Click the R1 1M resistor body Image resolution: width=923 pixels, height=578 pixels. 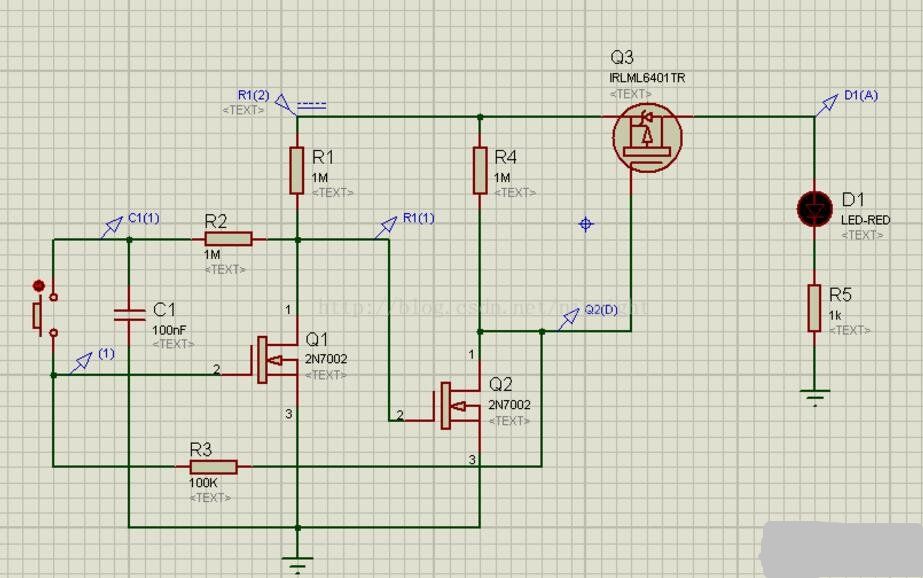pos(297,171)
